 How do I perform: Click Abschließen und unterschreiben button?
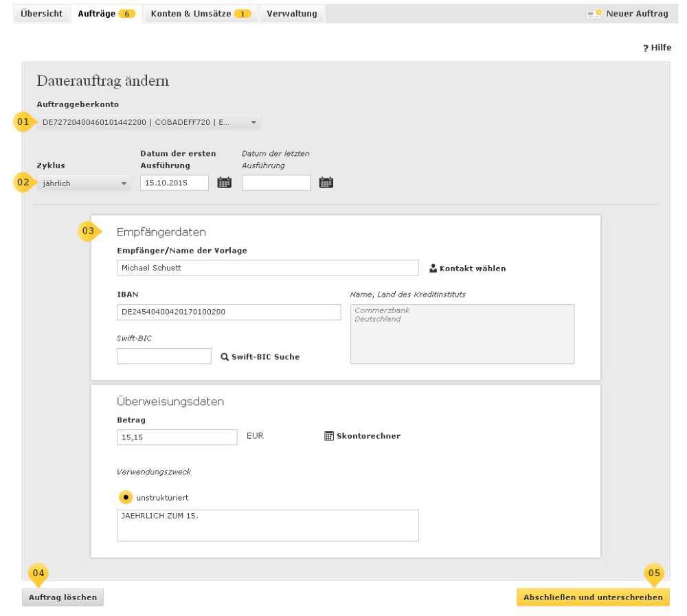point(593,597)
